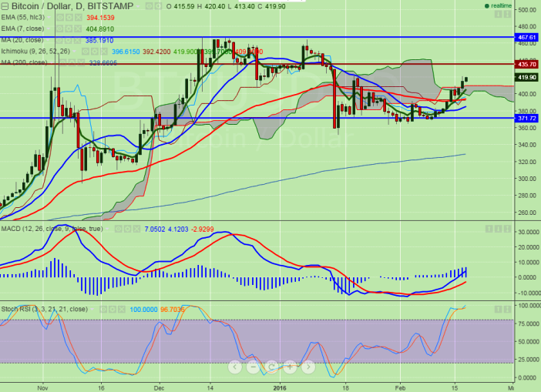Open dropdown arrow beside Bitcoin / Dollar title
Image resolution: width=541 pixels, height=392 pixels.
click(138, 7)
